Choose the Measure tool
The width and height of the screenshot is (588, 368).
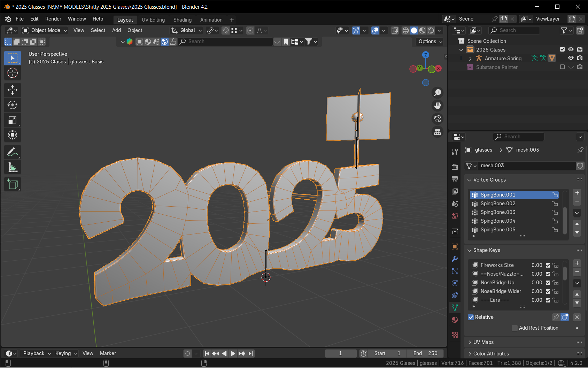13,167
